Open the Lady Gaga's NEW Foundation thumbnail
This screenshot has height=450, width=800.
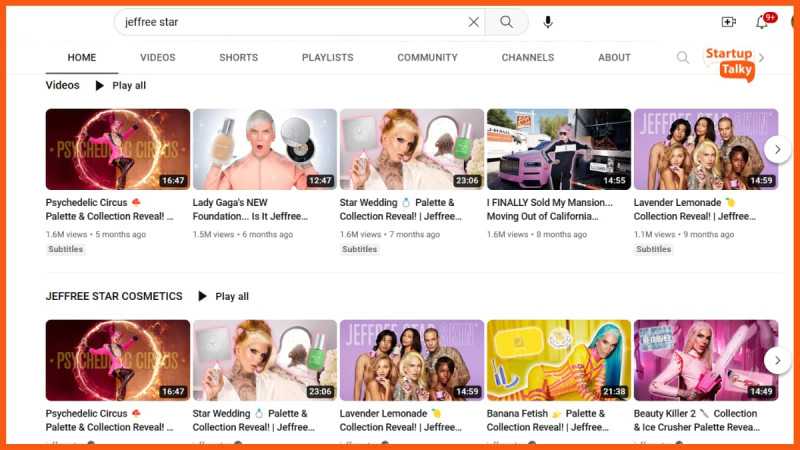point(265,149)
